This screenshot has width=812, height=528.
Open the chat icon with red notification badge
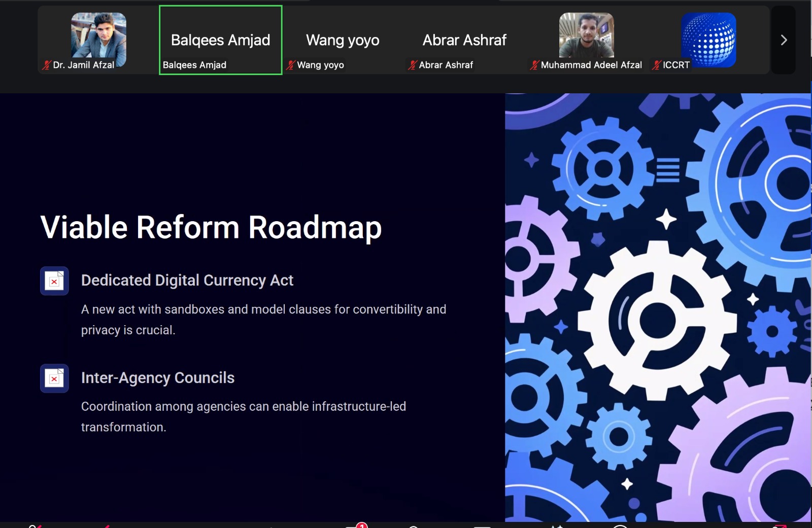point(356,526)
